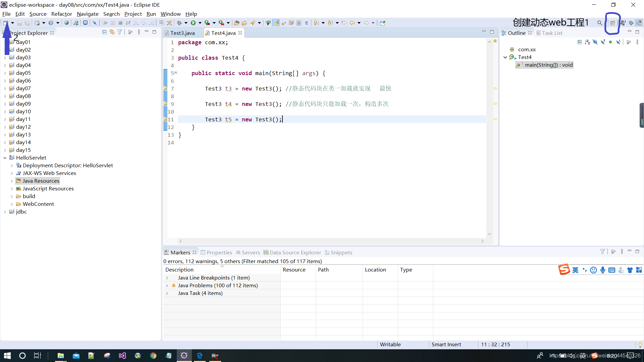Expand the day08 project folder
Image resolution: width=644 pixels, height=362 pixels.
click(6, 96)
